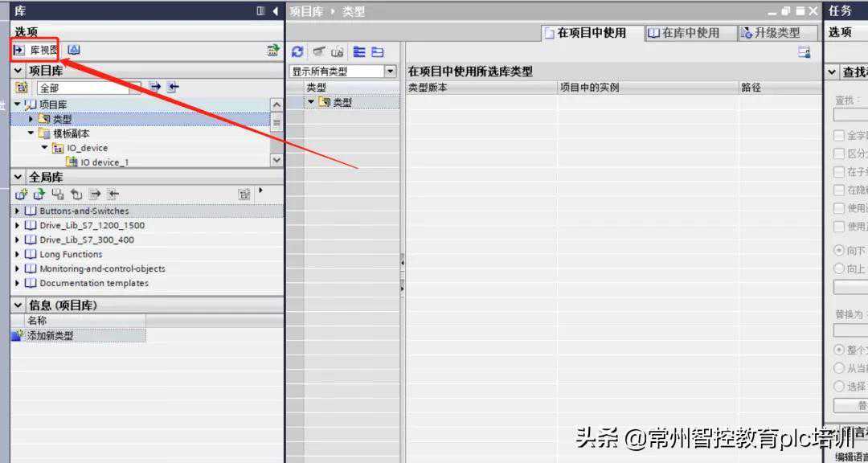
Task: Click create new global library icon
Action: 22,195
